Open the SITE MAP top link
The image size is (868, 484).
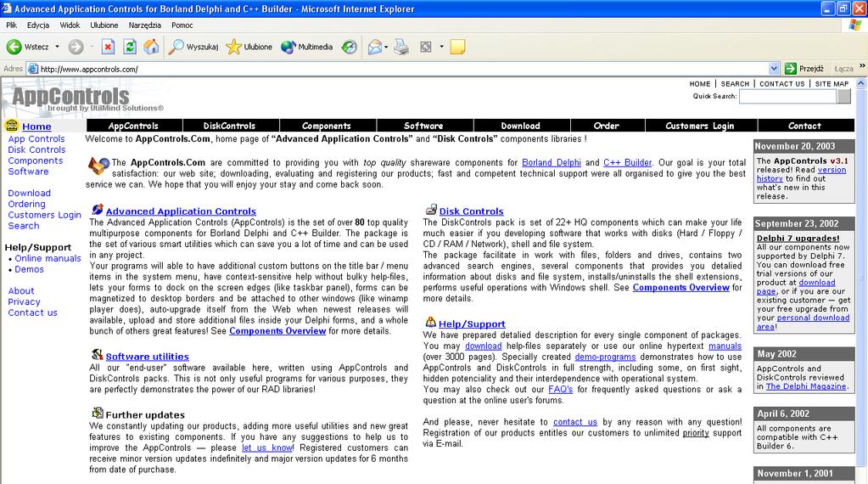pyautogui.click(x=832, y=83)
